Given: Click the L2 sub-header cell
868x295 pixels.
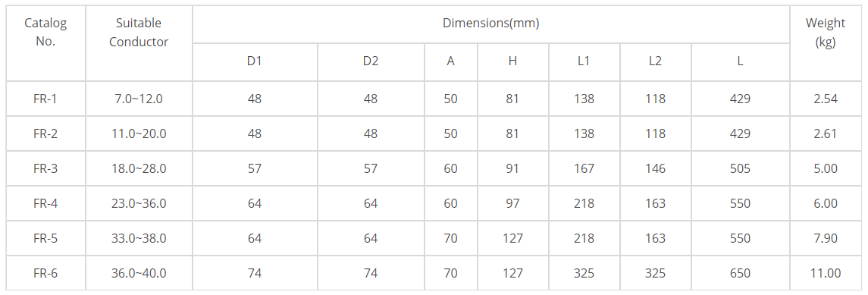Looking at the screenshot, I should [x=655, y=61].
